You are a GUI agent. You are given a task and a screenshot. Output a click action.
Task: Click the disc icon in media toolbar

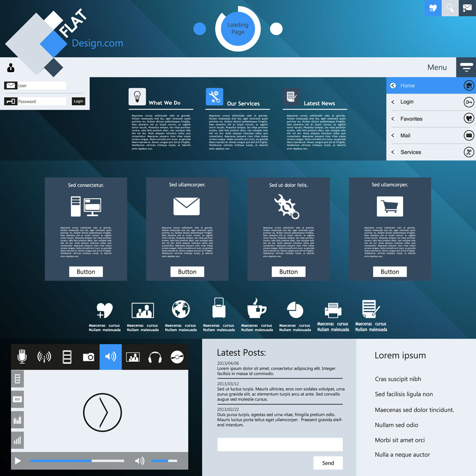pyautogui.click(x=177, y=357)
